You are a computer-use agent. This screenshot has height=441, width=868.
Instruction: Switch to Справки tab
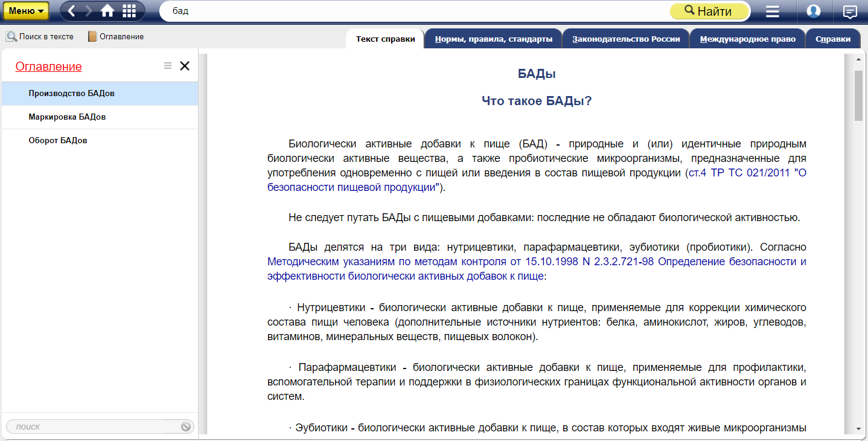pyautogui.click(x=833, y=39)
